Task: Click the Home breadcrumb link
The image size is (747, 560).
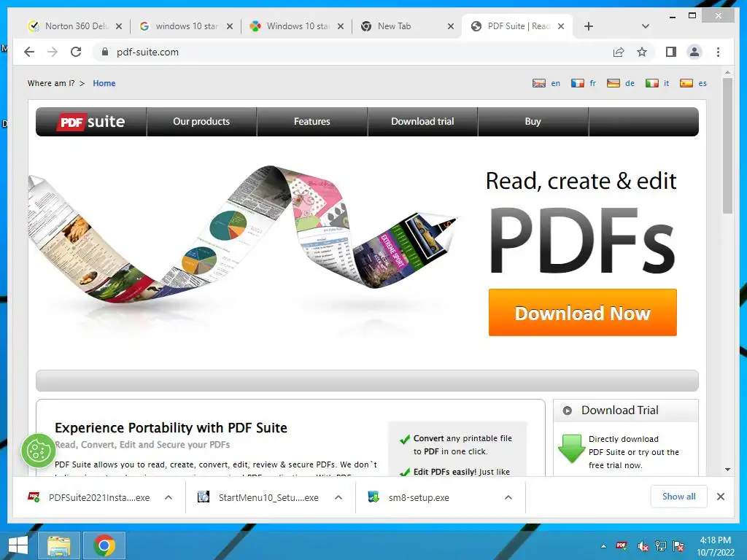Action: (104, 83)
